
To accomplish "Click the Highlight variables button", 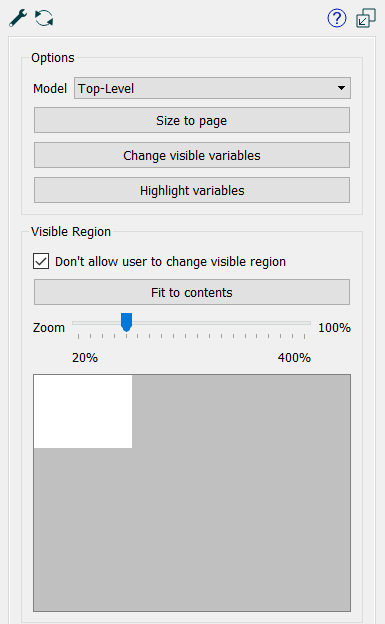I will coord(192,190).
